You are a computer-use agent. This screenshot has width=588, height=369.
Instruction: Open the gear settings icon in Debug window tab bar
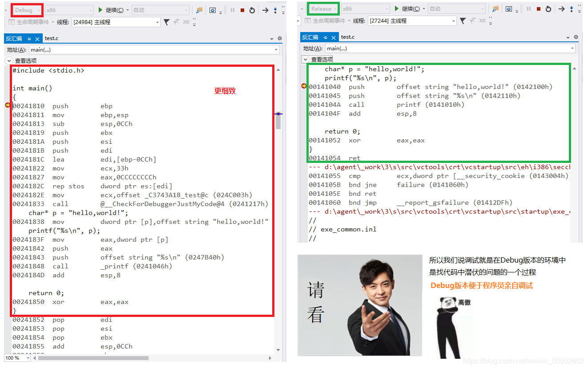(280, 39)
